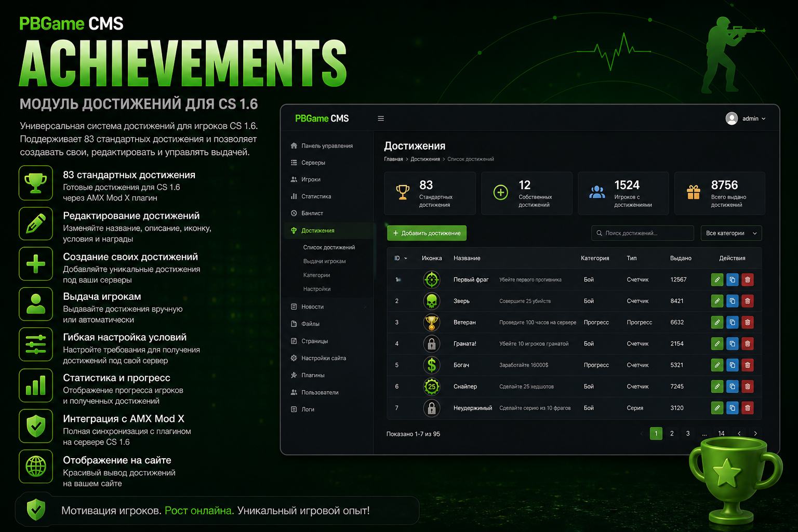Edit the Первый фраг achievement

pos(717,280)
